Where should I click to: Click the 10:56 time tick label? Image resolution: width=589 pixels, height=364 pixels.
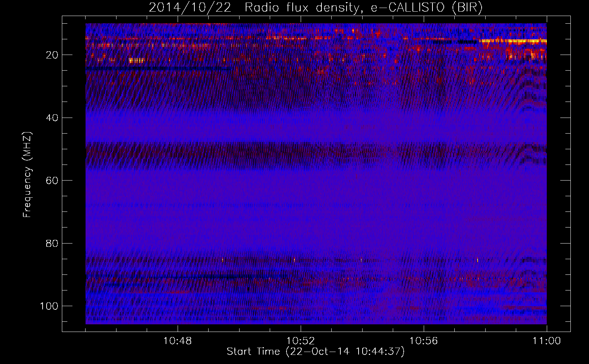click(424, 341)
